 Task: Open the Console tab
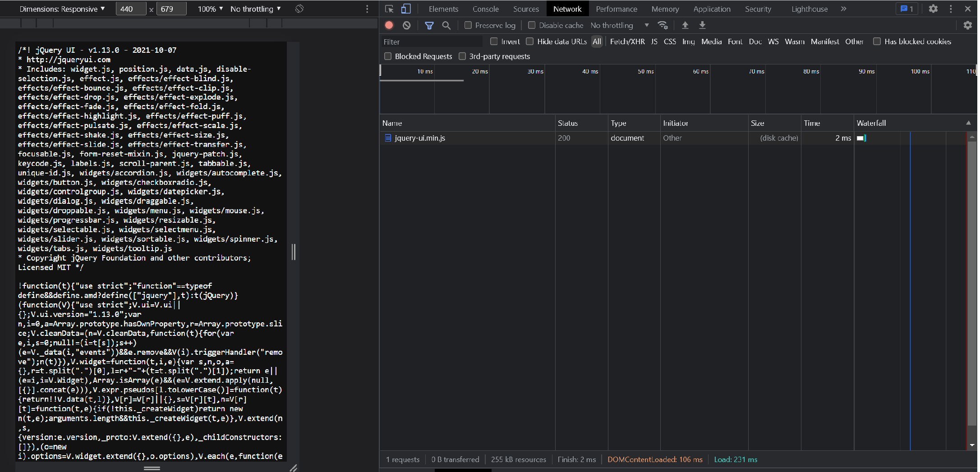(x=485, y=9)
